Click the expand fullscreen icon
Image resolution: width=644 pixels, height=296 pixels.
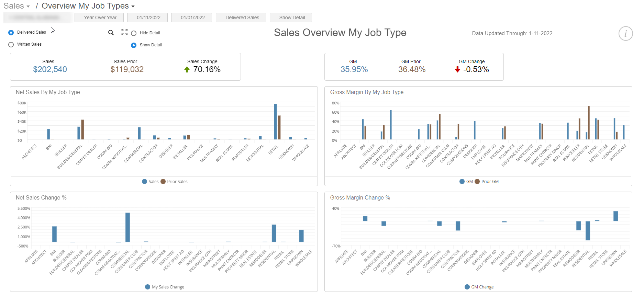click(124, 32)
